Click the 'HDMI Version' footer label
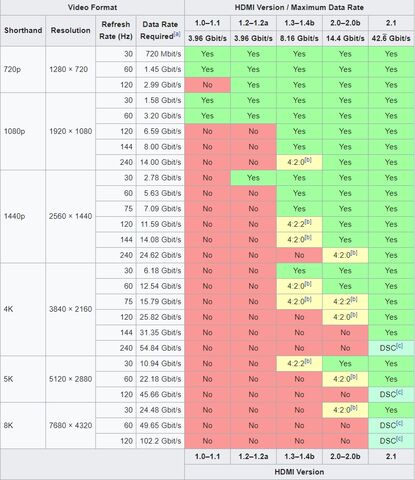Screen dimensions: 415x480 (299, 472)
